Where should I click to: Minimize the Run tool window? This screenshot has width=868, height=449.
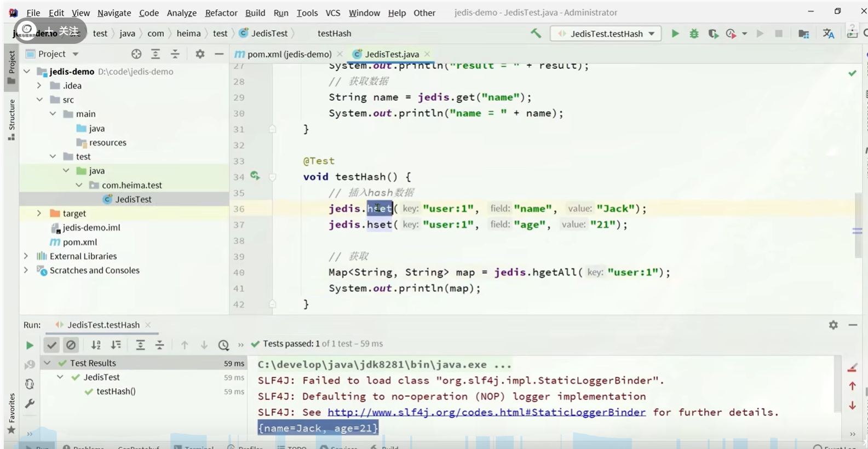coord(853,325)
